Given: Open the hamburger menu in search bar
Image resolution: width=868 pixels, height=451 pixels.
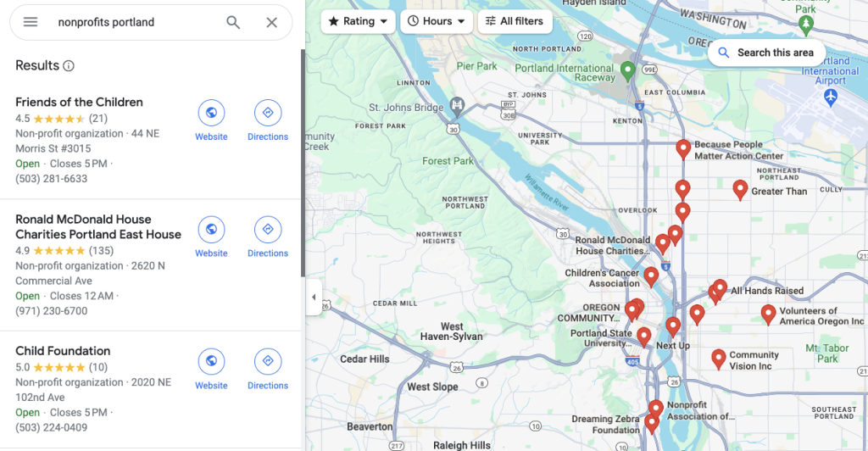Looking at the screenshot, I should pos(31,22).
